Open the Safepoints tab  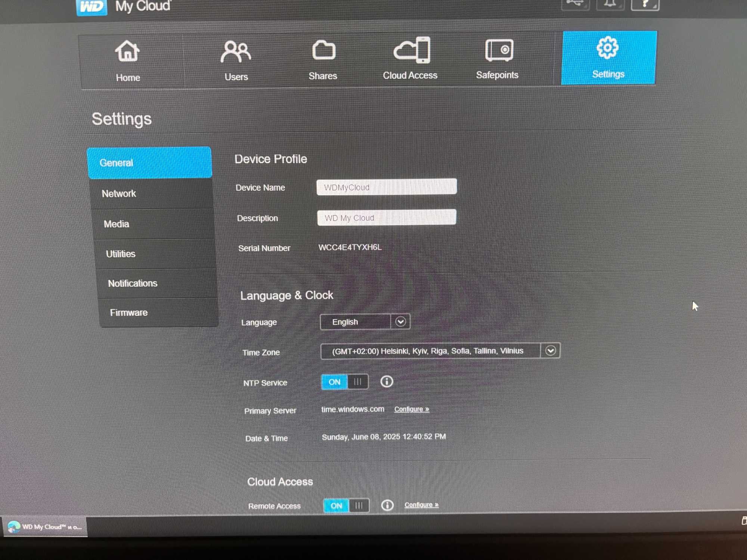pyautogui.click(x=497, y=60)
